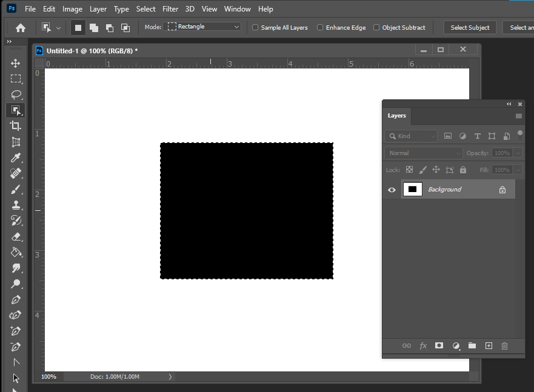Screen dimensions: 534x392
Task: Open the Filter menu
Action: 170,8
